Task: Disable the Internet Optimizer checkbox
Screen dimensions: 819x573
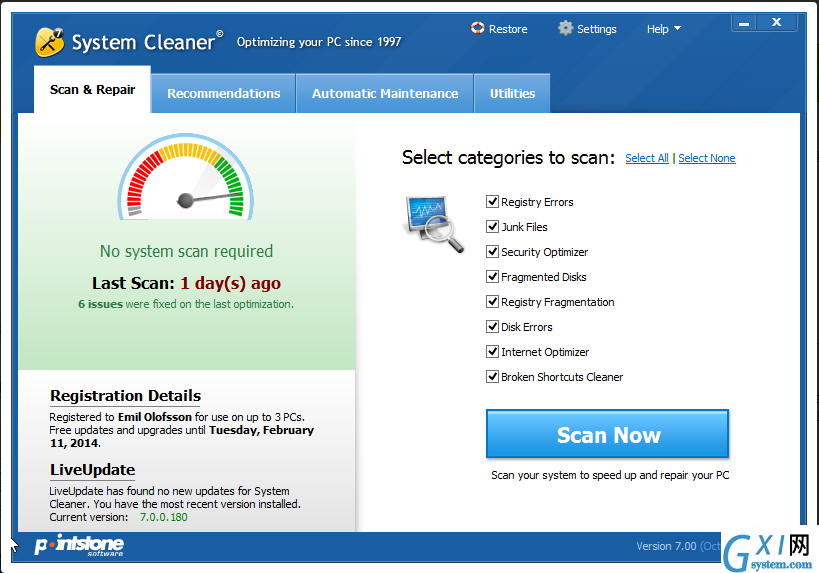Action: coord(492,352)
